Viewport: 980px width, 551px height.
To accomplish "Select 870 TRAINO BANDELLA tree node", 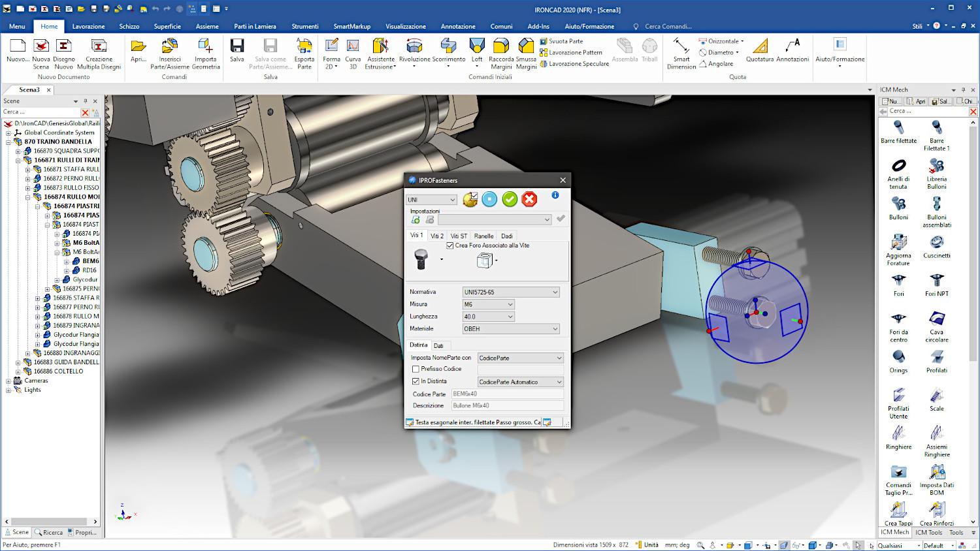I will [58, 142].
